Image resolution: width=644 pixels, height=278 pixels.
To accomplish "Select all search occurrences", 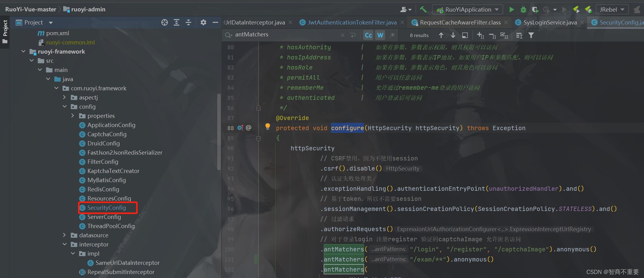I will pos(504,36).
